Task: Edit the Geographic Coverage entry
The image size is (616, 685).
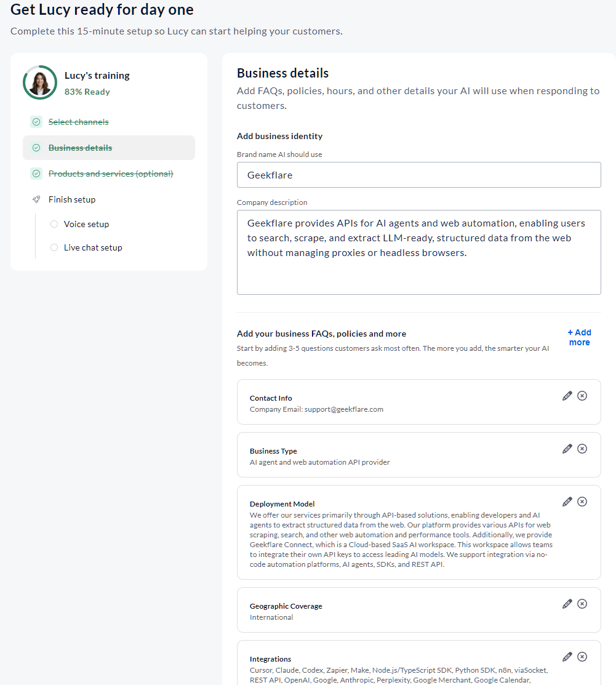Action: pos(567,604)
